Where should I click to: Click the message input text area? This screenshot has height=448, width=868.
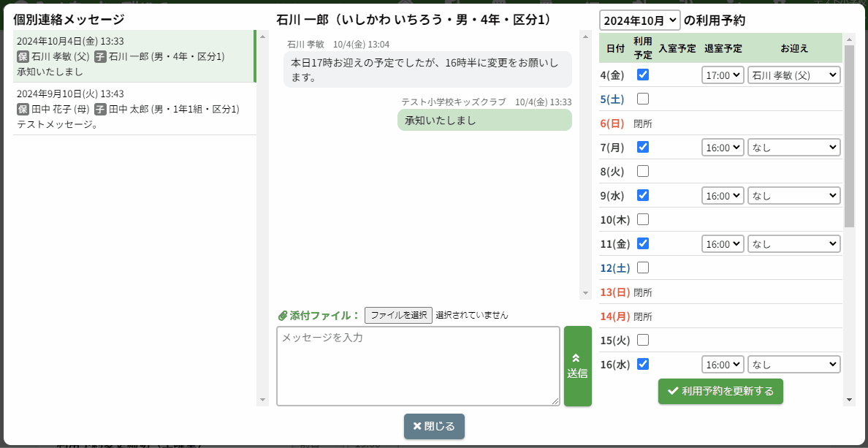(x=418, y=365)
